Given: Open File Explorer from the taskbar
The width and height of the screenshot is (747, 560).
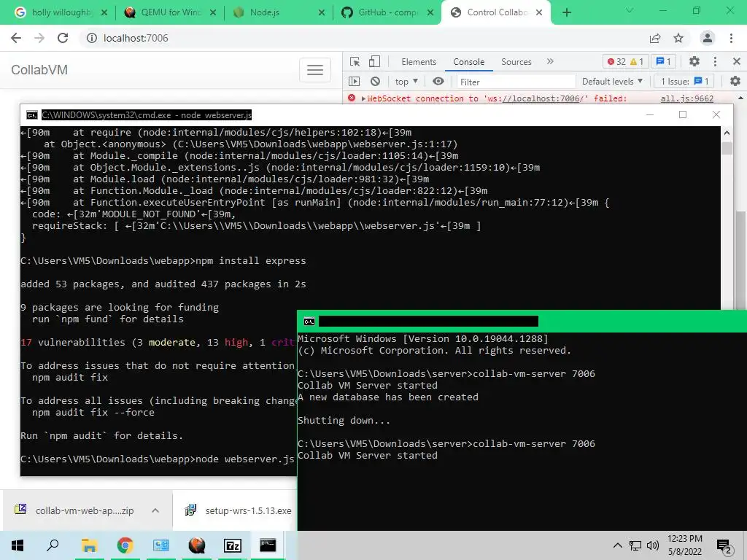Looking at the screenshot, I should (89, 545).
